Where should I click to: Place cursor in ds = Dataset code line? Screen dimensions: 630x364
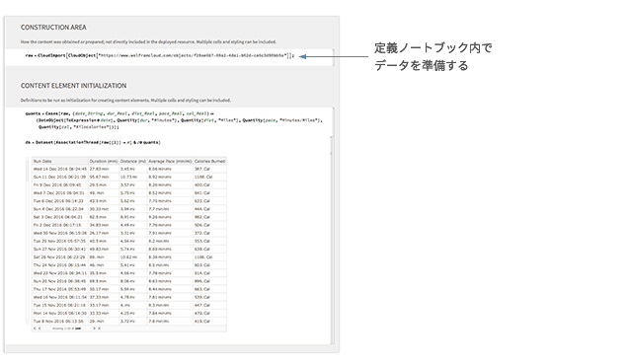point(93,142)
